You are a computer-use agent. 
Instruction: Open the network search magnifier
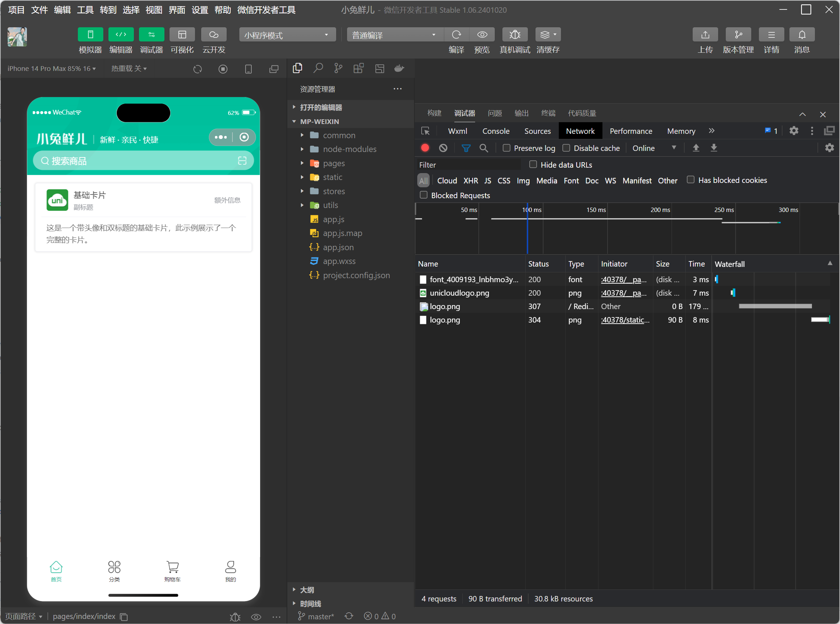click(x=484, y=148)
